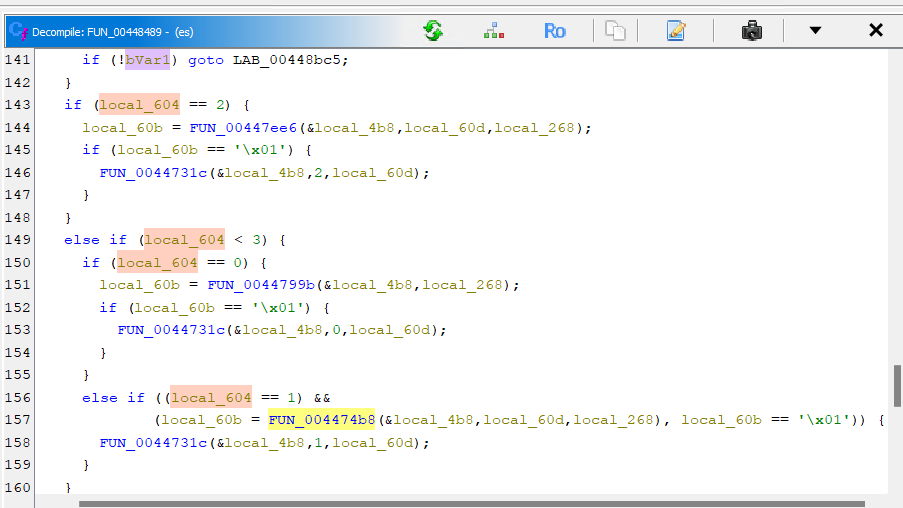Close the Decompile panel
This screenshot has height=508, width=903.
(876, 31)
